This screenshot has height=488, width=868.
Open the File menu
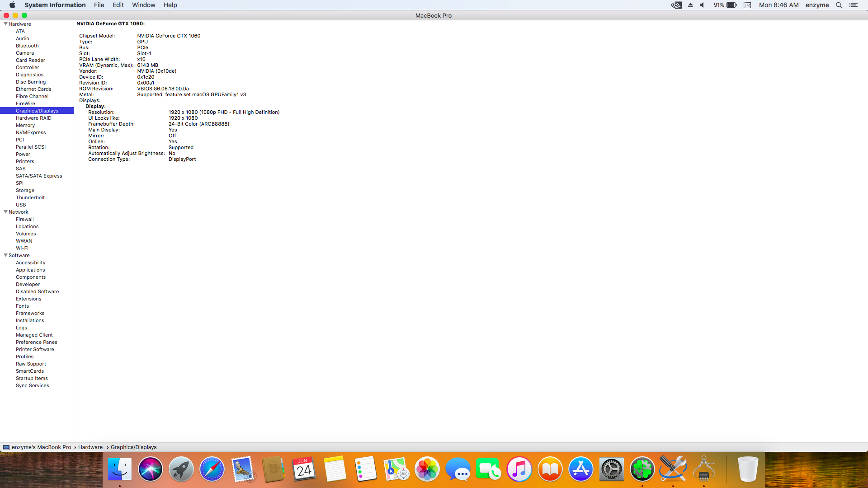coord(99,5)
